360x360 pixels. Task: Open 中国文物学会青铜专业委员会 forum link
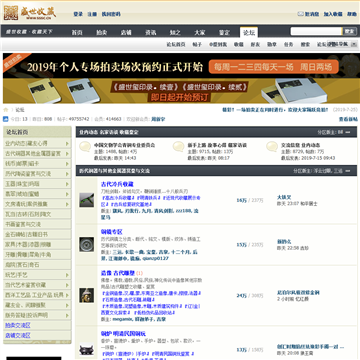tap(124, 145)
